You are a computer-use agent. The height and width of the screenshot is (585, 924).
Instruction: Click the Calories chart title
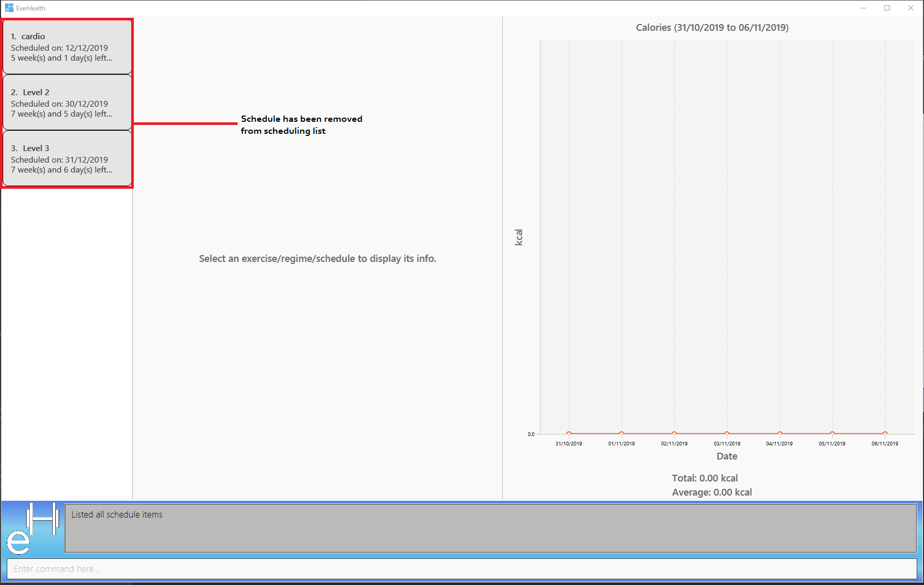tap(712, 28)
